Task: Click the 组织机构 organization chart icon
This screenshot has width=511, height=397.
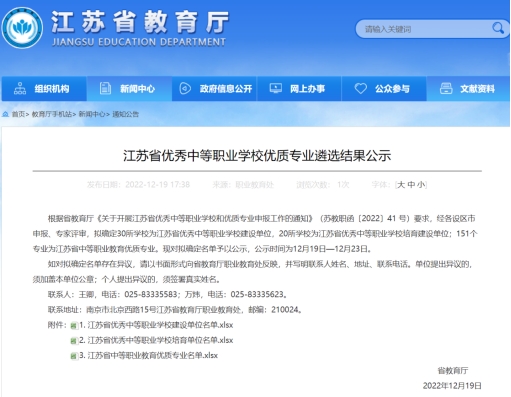Action: click(20, 89)
